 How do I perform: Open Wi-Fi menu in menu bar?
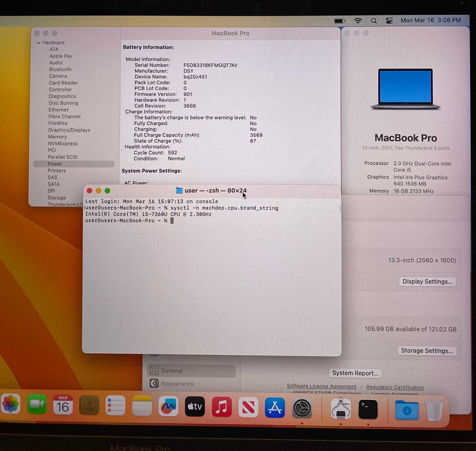point(358,21)
